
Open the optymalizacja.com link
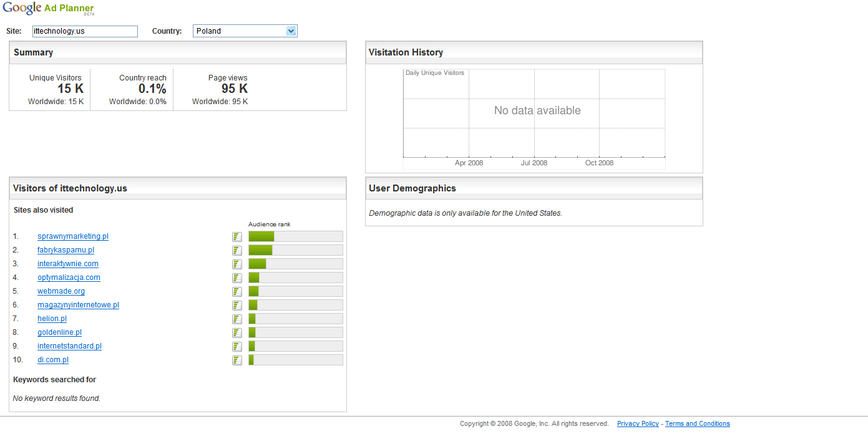tap(69, 277)
